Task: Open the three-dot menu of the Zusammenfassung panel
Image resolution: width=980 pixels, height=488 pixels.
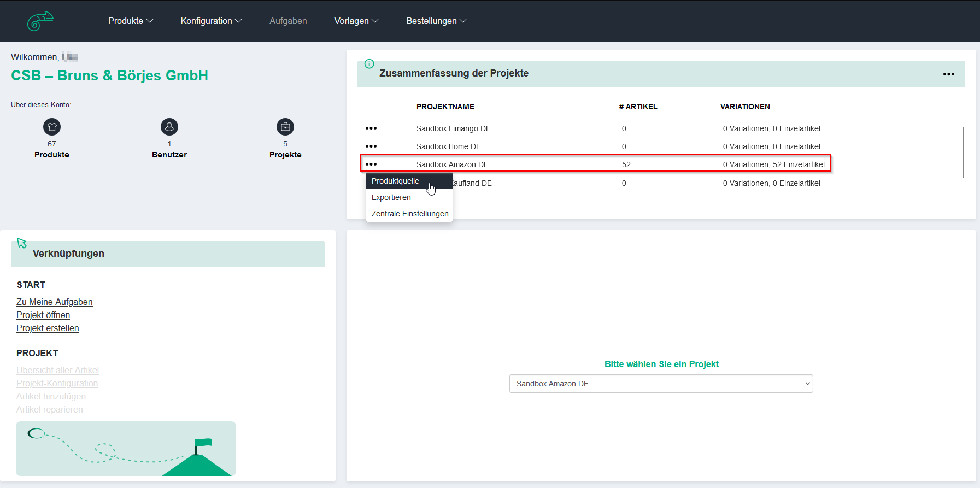Action: (x=949, y=74)
